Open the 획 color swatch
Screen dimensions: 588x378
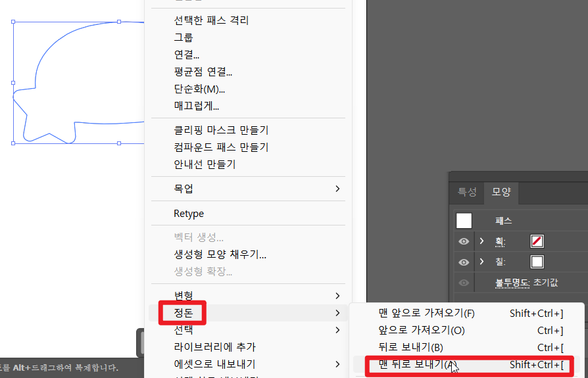pyautogui.click(x=537, y=241)
